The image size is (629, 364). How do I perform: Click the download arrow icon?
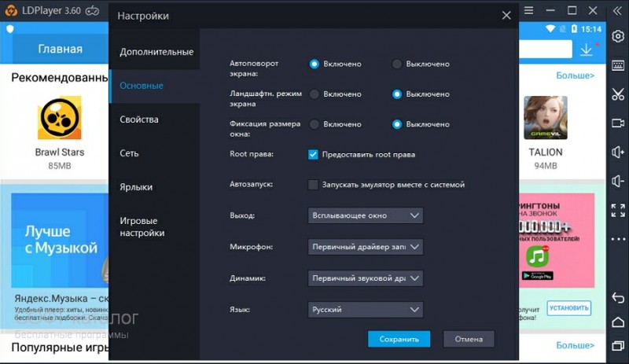pos(586,50)
